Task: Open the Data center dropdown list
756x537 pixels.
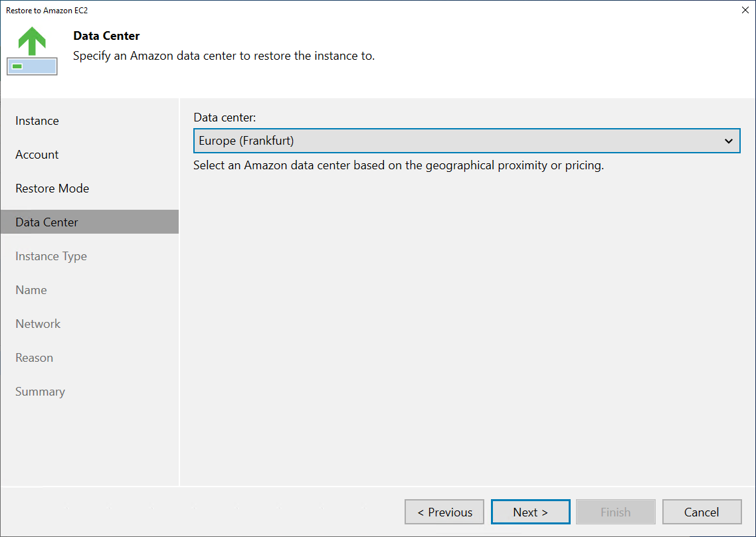Action: 467,141
